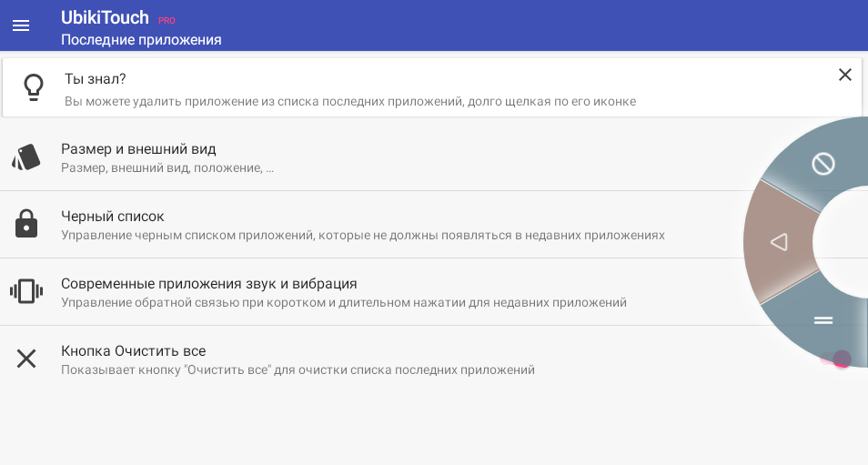868x465 pixels.
Task: Click the 'Последние приложения' subtitle
Action: coord(141,40)
